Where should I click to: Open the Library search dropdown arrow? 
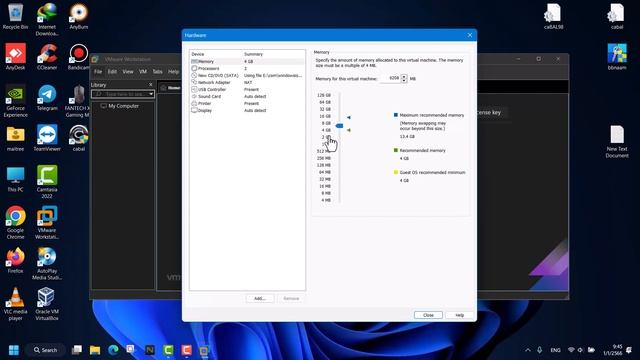[151, 94]
